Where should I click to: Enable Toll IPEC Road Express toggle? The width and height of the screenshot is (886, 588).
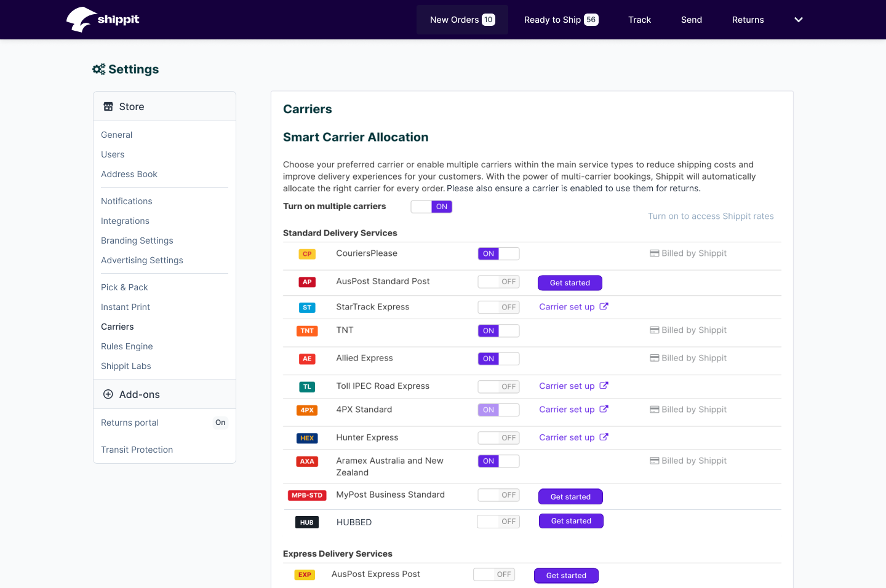coord(498,386)
